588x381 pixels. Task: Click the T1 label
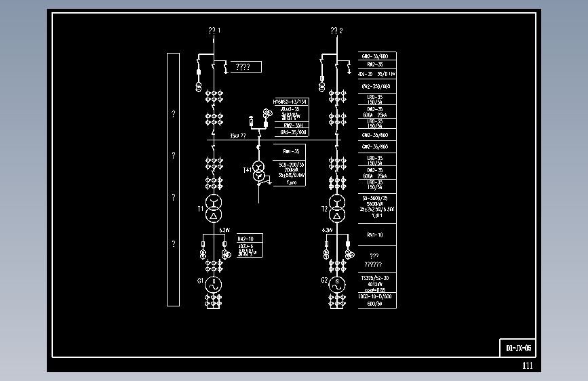pyautogui.click(x=200, y=209)
